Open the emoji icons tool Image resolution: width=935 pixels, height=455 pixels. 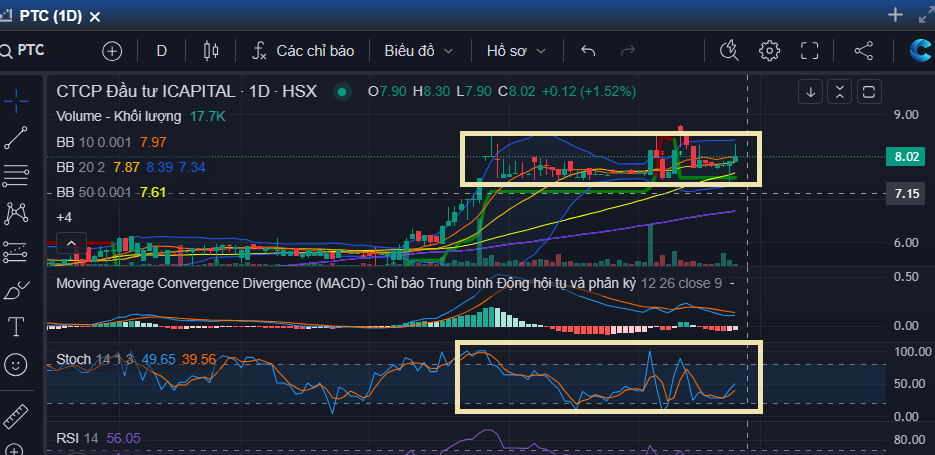[x=16, y=365]
